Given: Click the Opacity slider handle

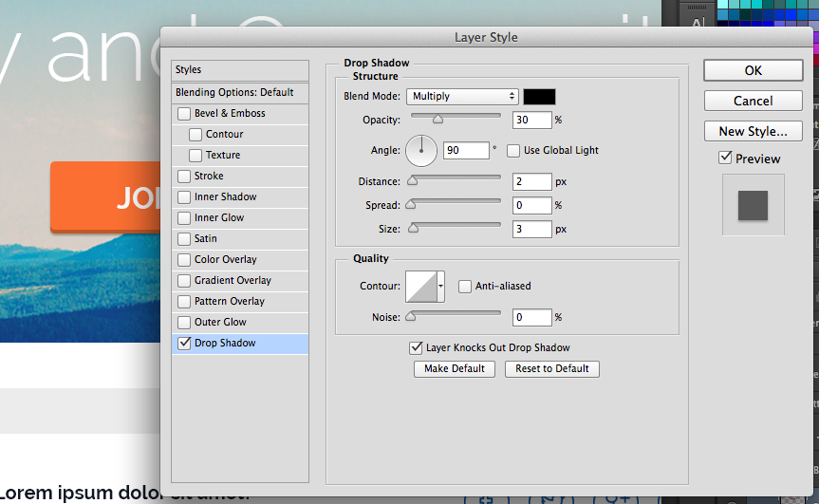Looking at the screenshot, I should pyautogui.click(x=437, y=120).
